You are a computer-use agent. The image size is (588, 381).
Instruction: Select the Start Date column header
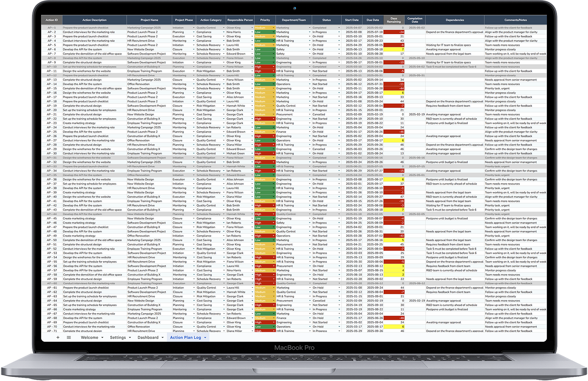click(x=352, y=20)
